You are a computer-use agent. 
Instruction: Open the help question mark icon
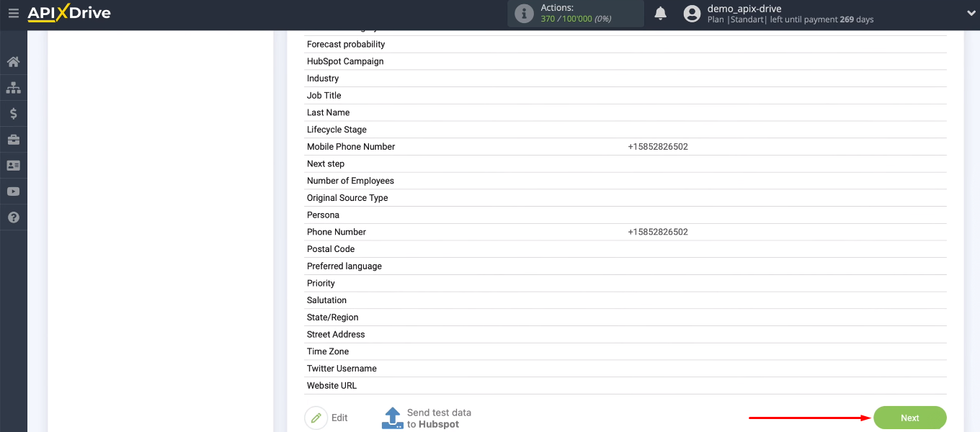coord(13,217)
